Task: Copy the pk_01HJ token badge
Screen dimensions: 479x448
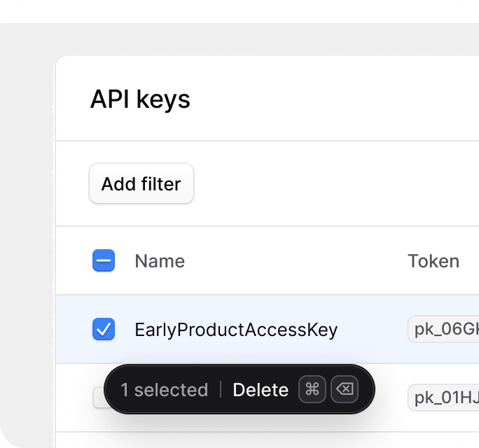Action: pyautogui.click(x=443, y=398)
